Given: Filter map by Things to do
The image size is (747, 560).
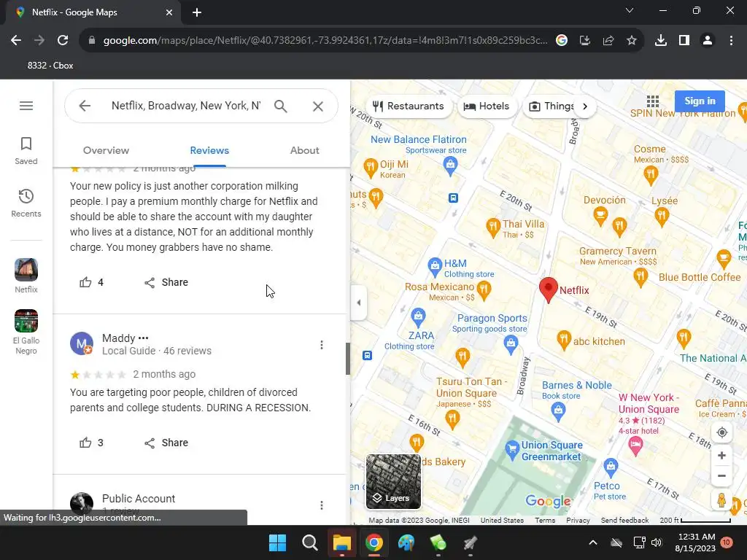Looking at the screenshot, I should [x=551, y=106].
